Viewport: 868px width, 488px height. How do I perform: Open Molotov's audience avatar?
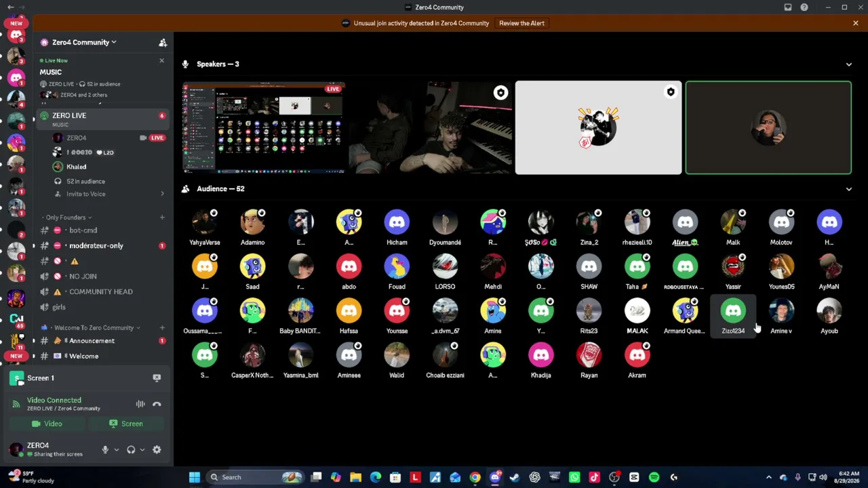coord(781,222)
